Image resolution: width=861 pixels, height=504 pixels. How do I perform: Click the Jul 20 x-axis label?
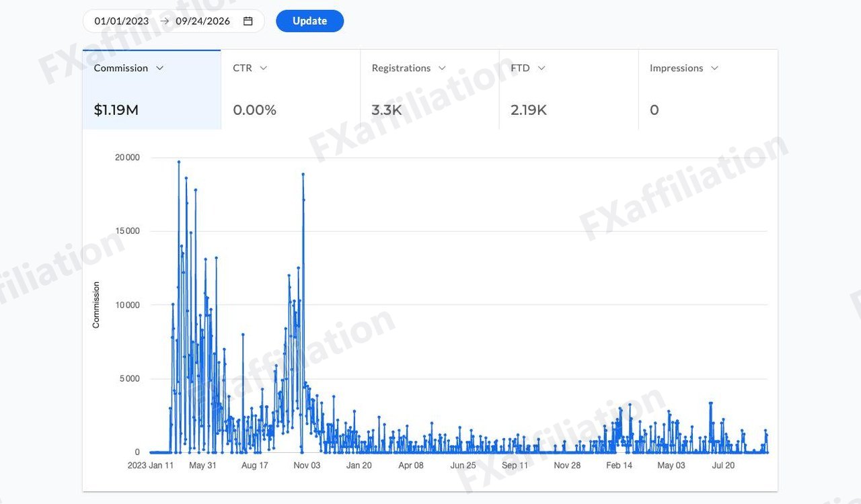click(723, 465)
